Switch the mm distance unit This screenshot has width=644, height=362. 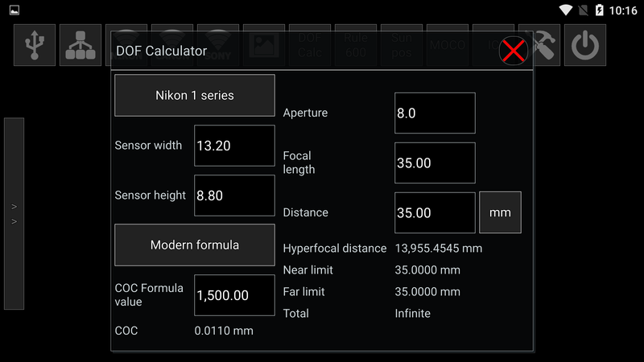500,213
